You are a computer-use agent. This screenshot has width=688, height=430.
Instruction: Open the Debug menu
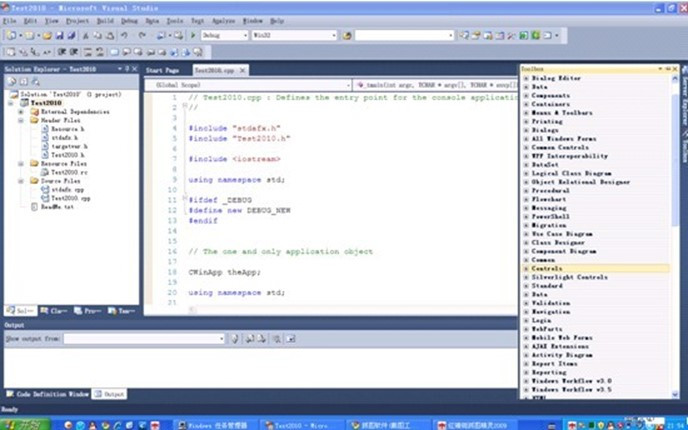(x=129, y=21)
